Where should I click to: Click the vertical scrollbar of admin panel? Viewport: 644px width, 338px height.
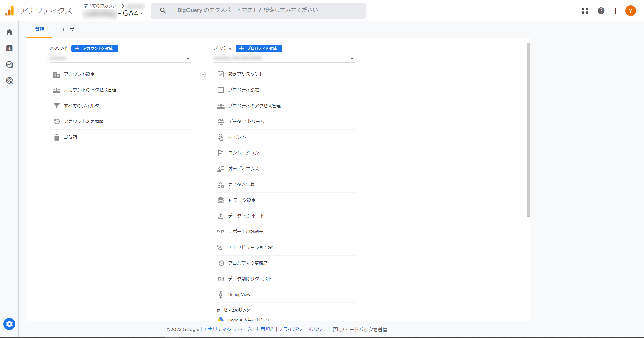[528, 130]
